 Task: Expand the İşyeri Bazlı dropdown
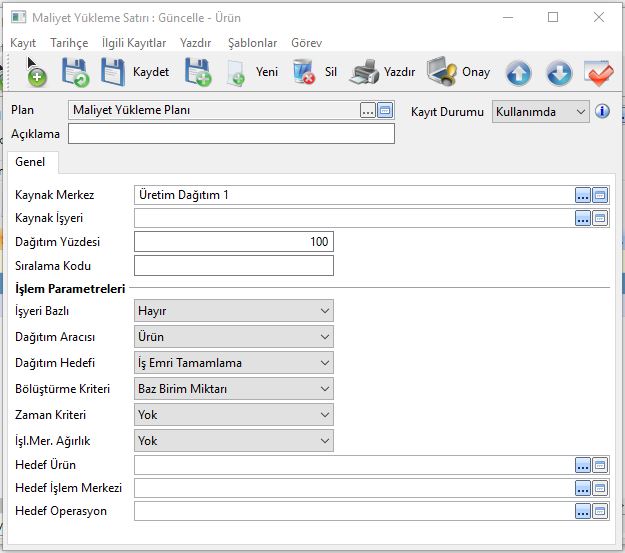point(234,311)
